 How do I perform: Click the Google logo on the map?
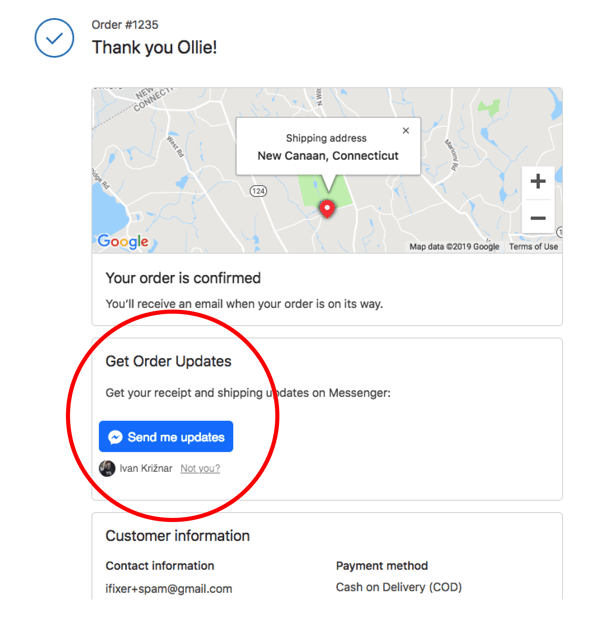[x=123, y=241]
